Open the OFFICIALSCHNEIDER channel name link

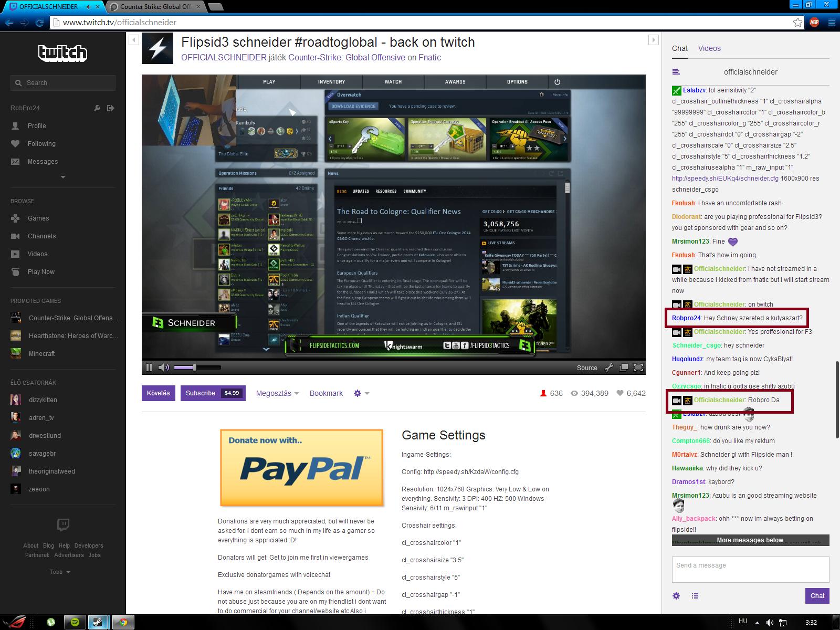[x=224, y=58]
